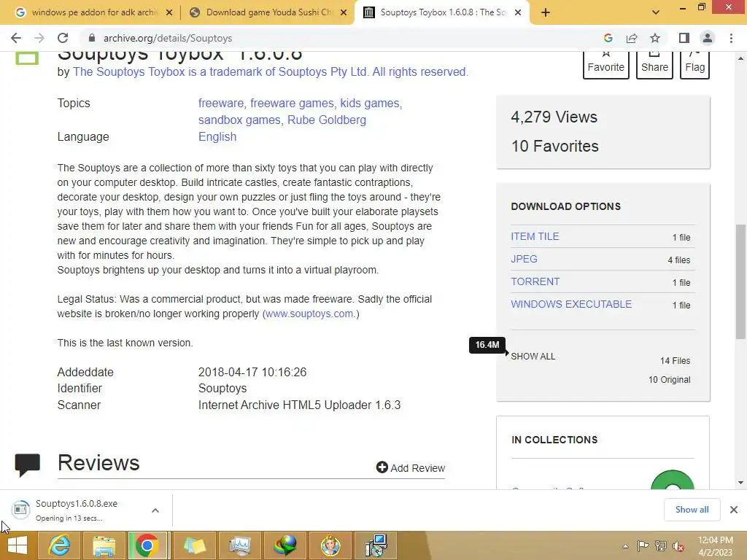The width and height of the screenshot is (747, 560).
Task: Bookmark this page with the star icon
Action: click(655, 38)
